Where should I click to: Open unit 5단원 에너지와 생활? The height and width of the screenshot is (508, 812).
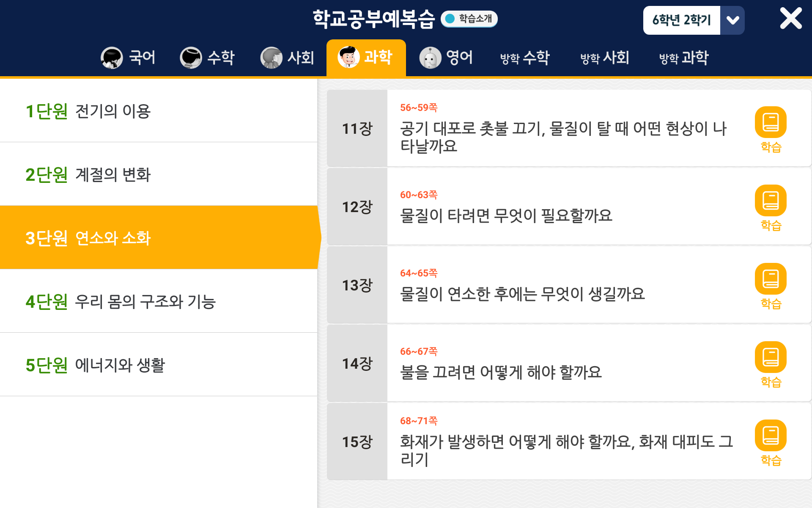(159, 365)
